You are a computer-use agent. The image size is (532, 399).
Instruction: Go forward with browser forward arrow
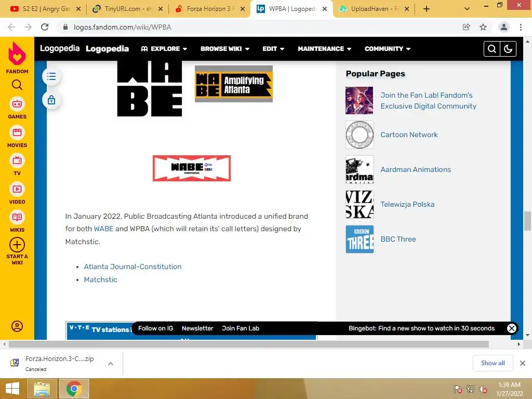(28, 27)
